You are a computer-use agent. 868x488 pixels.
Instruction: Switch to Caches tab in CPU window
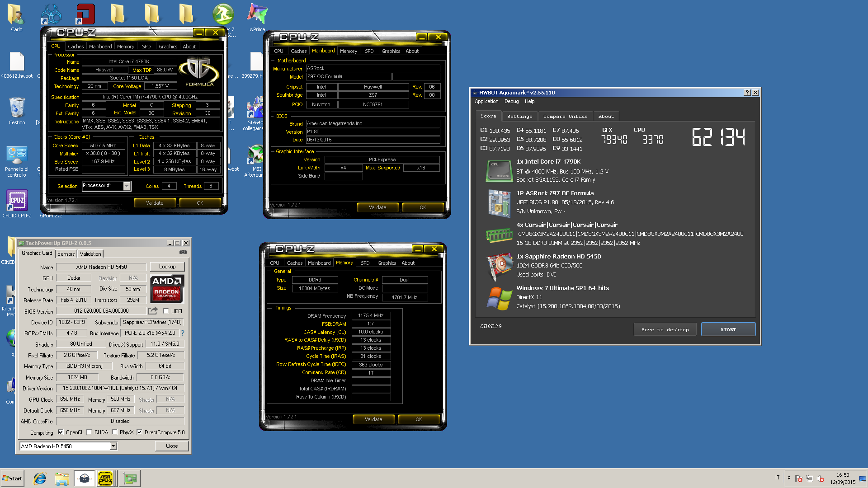(75, 47)
